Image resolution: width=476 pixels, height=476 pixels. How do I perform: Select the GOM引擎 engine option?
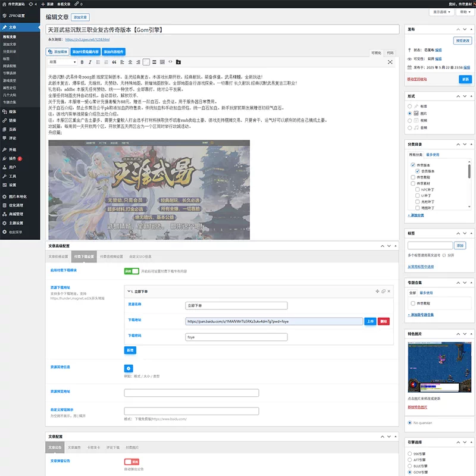(x=409, y=472)
